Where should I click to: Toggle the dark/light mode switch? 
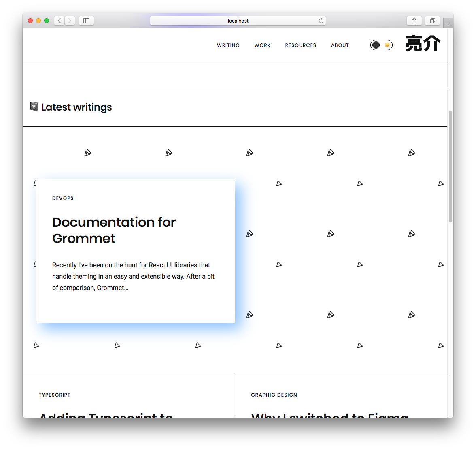381,45
